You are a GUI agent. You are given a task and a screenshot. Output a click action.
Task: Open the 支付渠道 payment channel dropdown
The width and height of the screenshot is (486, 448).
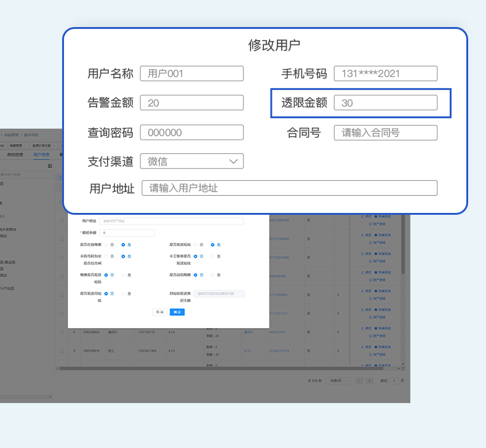[192, 161]
